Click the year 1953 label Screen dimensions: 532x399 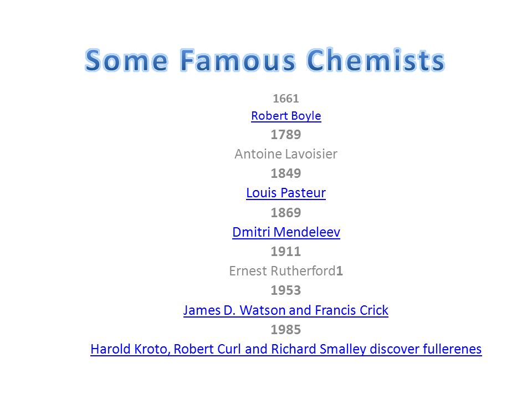pos(286,290)
